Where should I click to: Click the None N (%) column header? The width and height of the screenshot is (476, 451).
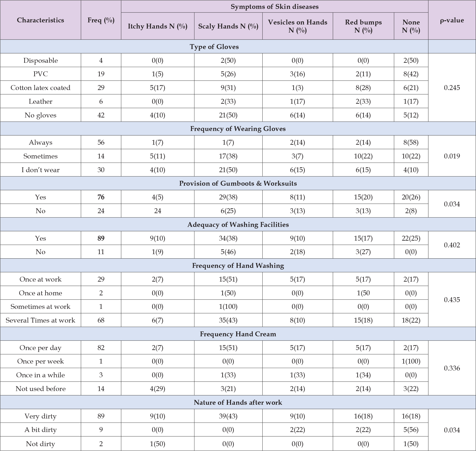pyautogui.click(x=411, y=26)
